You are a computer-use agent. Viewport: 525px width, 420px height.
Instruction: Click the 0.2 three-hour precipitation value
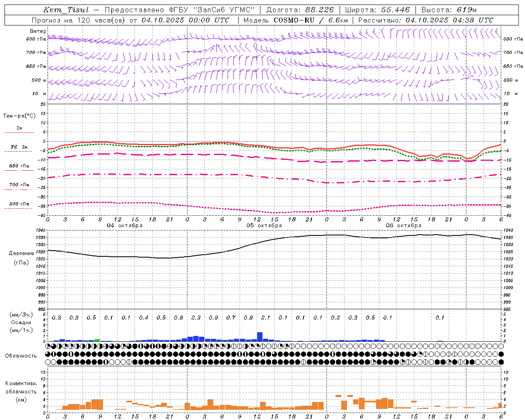[x=336, y=317]
